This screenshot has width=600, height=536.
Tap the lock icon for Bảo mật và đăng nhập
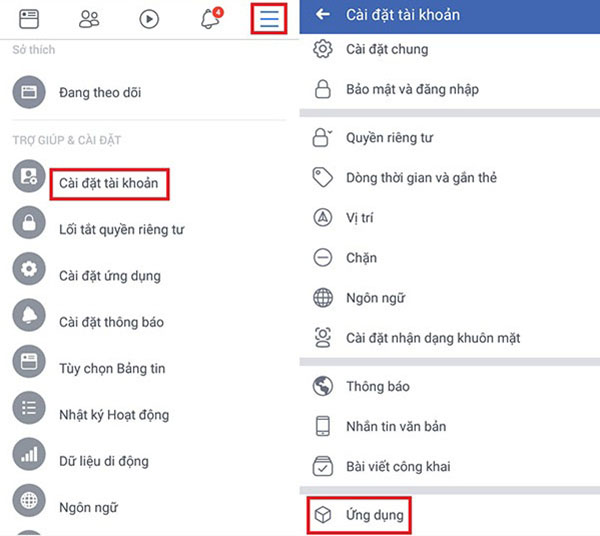(323, 89)
